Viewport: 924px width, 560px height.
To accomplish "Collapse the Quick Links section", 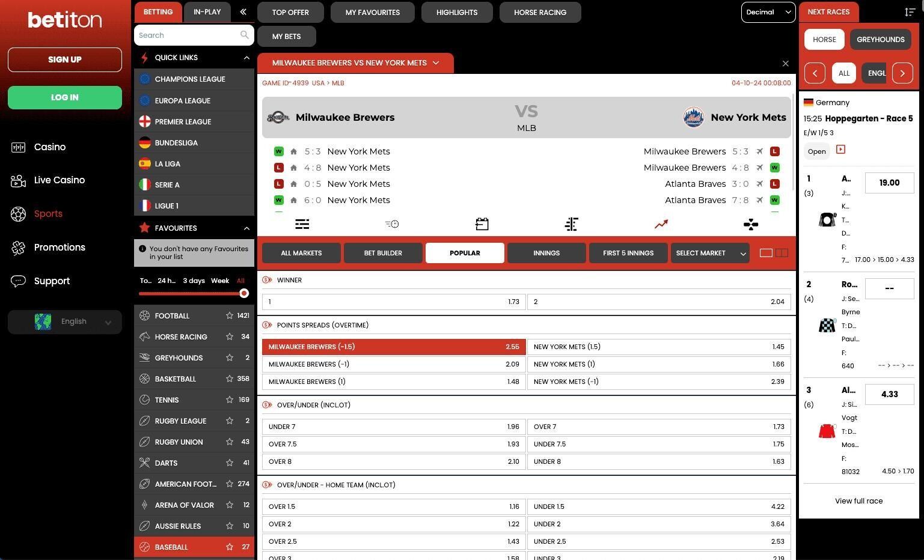I will pos(246,58).
